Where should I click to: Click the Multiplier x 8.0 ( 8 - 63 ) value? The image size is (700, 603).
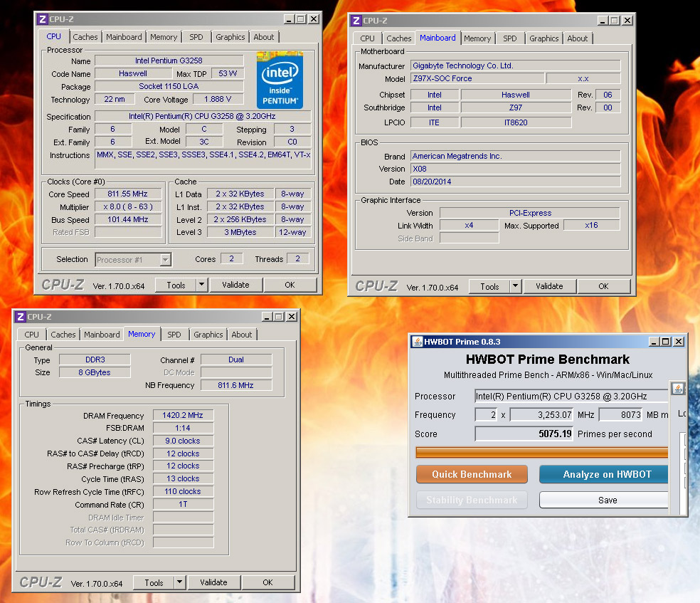point(127,206)
